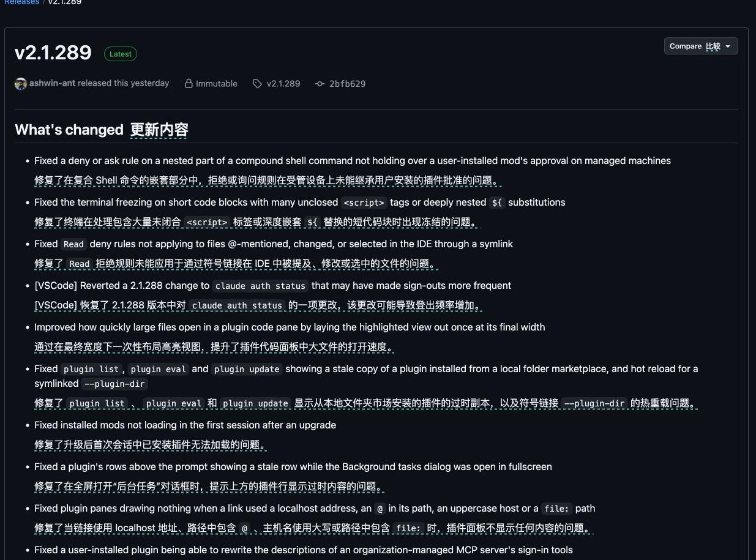The height and width of the screenshot is (560, 756).
Task: Click the tag icon beside v2.1.289
Action: tap(257, 84)
